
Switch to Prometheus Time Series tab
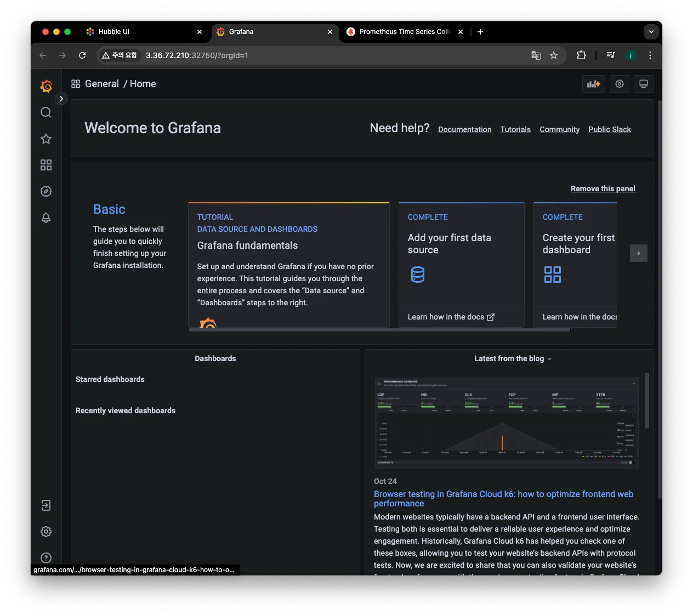(x=405, y=32)
